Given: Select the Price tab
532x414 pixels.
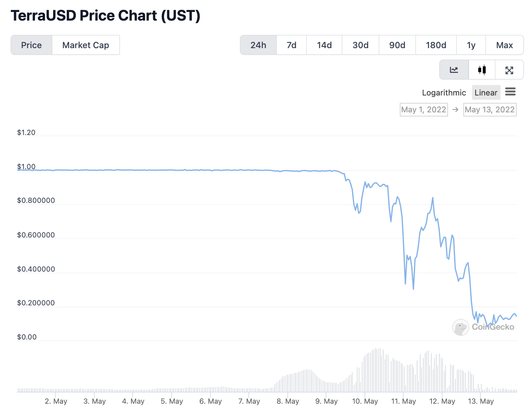Looking at the screenshot, I should coord(31,45).
